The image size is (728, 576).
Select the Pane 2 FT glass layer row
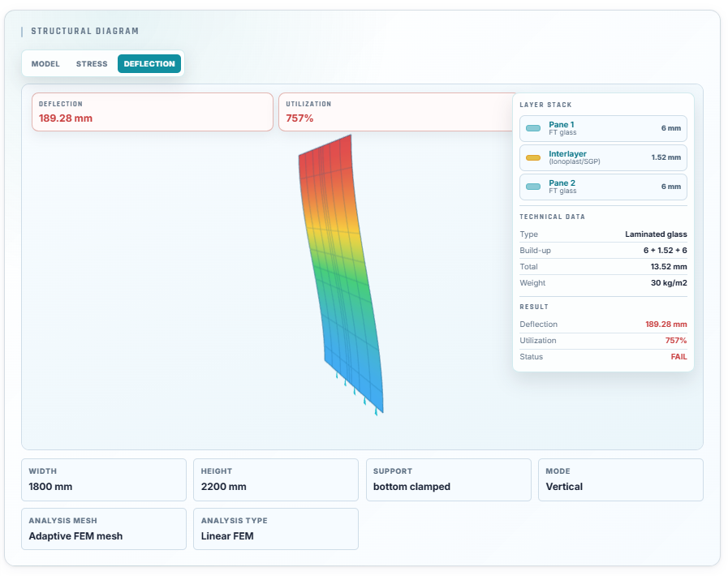[x=603, y=187]
